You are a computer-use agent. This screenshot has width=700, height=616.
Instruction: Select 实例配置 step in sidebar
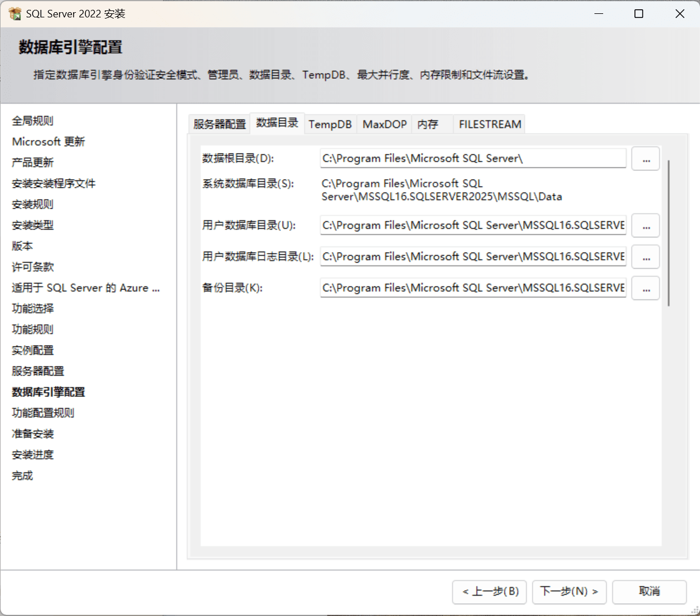point(32,350)
